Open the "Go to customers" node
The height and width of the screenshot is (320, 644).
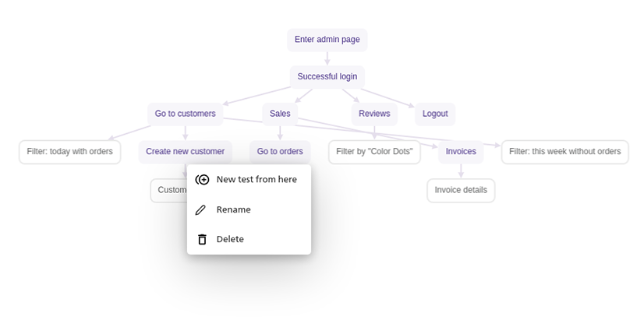(x=185, y=114)
